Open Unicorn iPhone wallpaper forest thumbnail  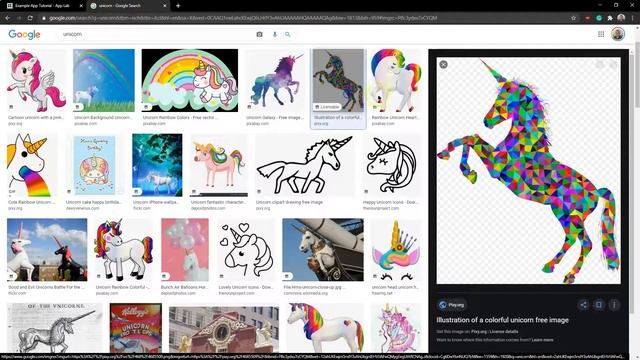pos(157,165)
